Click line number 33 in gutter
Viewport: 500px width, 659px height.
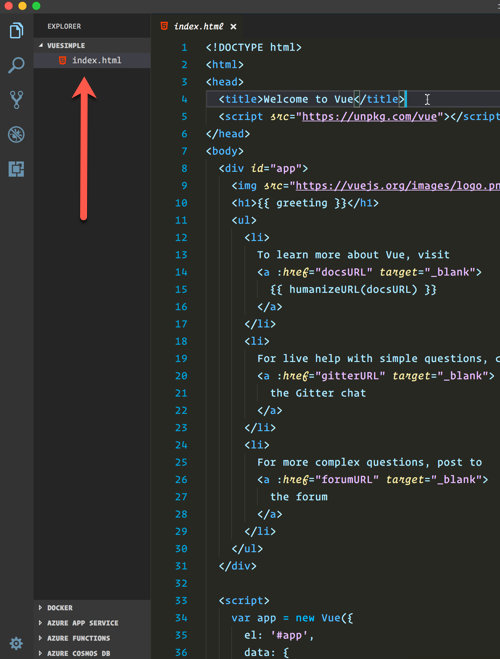(181, 601)
